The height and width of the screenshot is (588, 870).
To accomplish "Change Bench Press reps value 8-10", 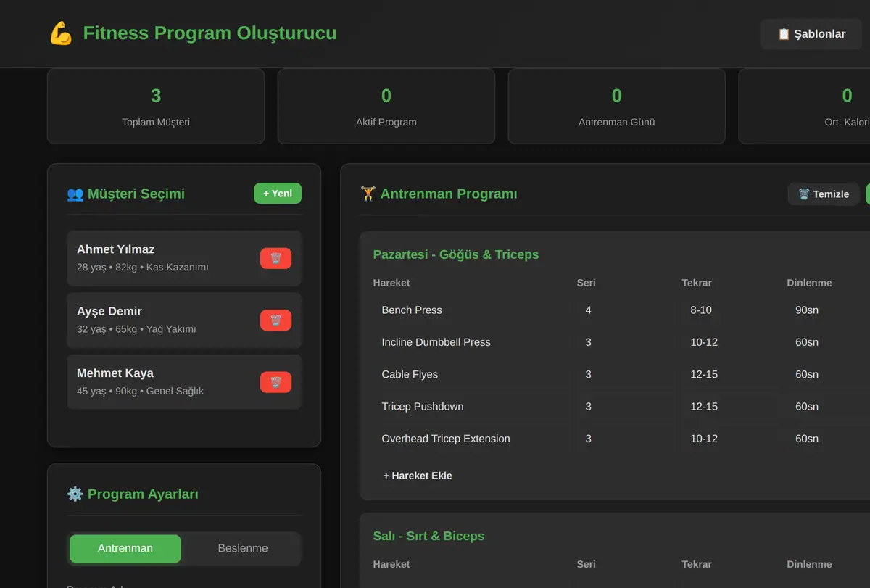I will tap(730, 310).
